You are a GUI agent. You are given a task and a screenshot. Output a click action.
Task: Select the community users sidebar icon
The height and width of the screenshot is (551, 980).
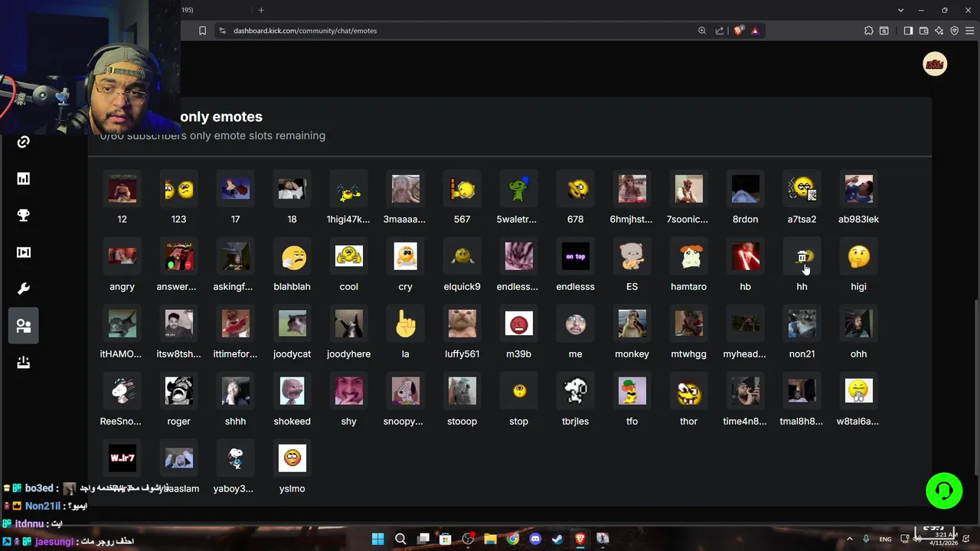pyautogui.click(x=24, y=325)
